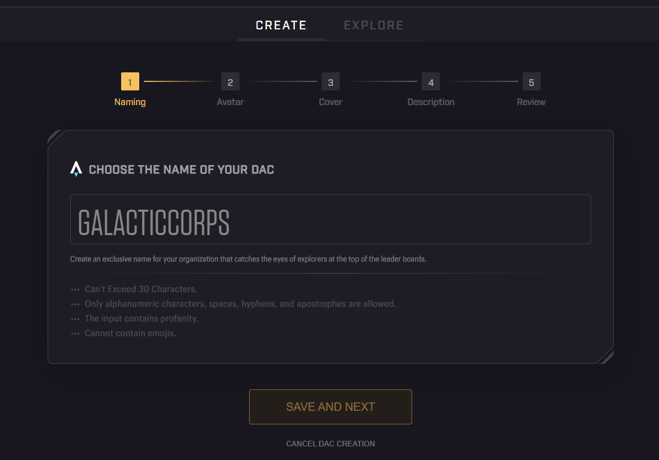
Task: Click the Cover step label
Action: 330,102
